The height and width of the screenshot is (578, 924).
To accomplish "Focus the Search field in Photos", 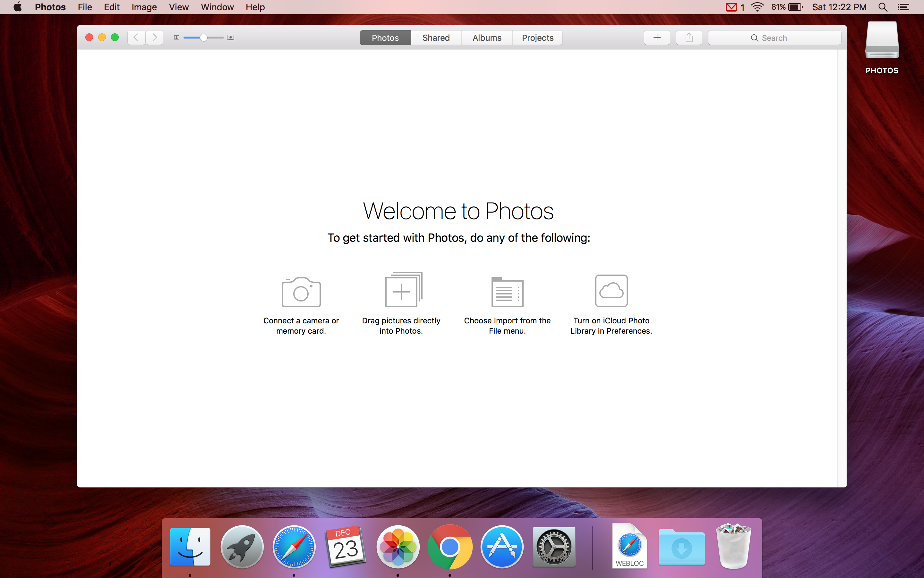I will click(774, 38).
